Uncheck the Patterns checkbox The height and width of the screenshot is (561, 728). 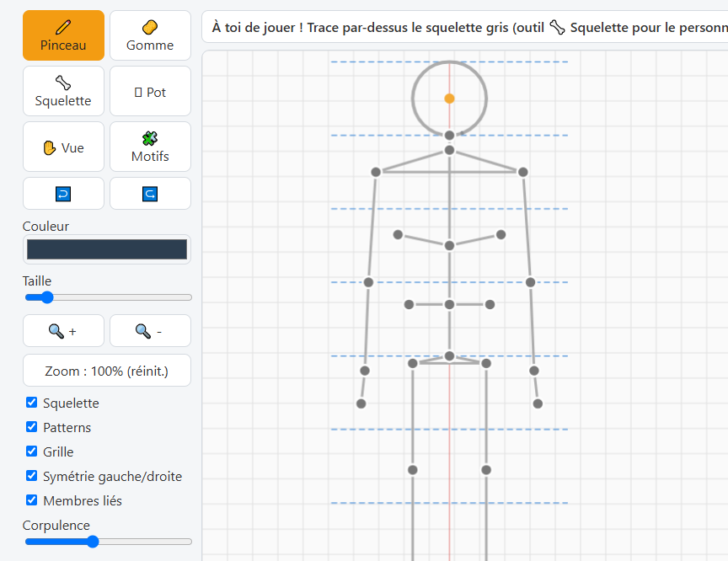(x=31, y=427)
